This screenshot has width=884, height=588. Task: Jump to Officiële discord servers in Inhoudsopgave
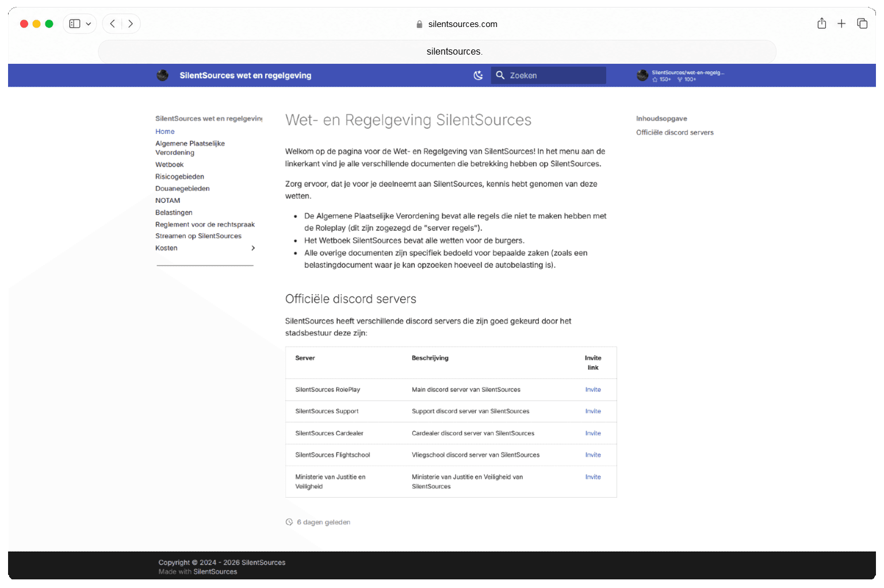pos(675,133)
